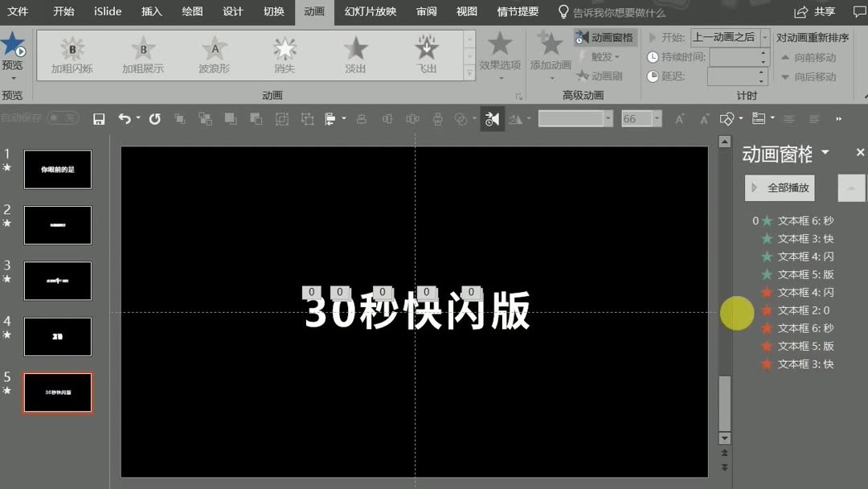This screenshot has height=489, width=868.
Task: Close the 动画窗格 panel
Action: click(860, 152)
